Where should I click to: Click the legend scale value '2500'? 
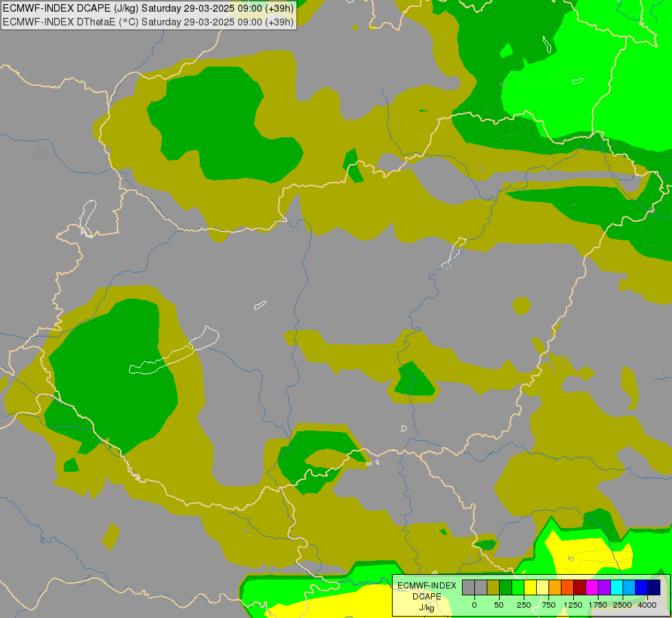(x=623, y=605)
